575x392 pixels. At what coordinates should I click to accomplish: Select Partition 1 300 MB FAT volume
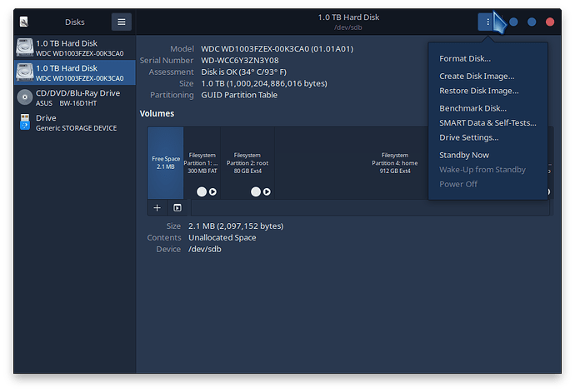point(202,162)
